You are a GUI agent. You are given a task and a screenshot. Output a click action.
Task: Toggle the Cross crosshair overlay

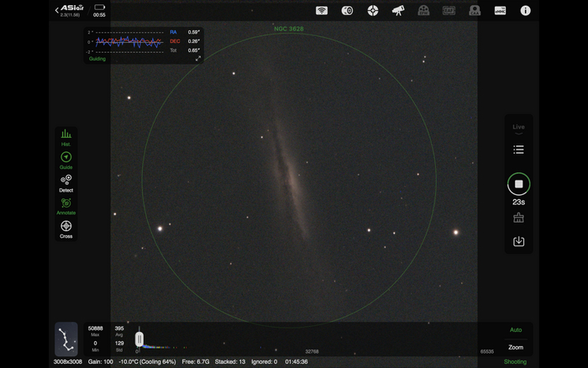click(x=66, y=228)
